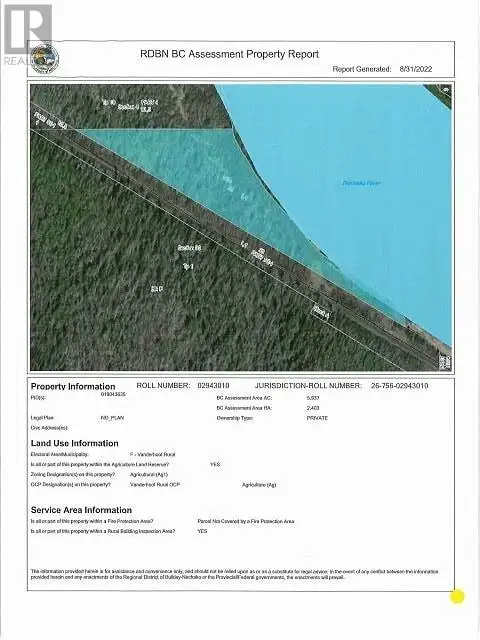Select the NO_PLAN value
Image resolution: width=480 pixels, height=640 pixels.
tap(112, 418)
